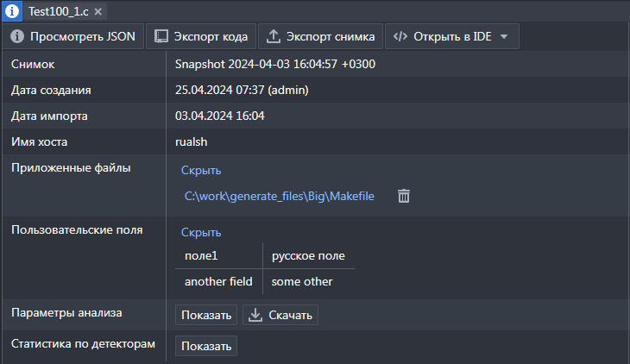The image size is (630, 364).
Task: Click the Экспорт кода button label
Action: [211, 36]
